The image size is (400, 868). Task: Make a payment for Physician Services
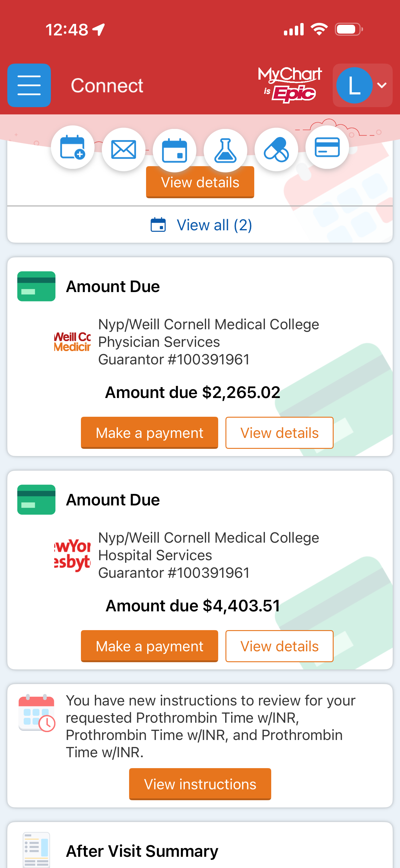tap(149, 433)
